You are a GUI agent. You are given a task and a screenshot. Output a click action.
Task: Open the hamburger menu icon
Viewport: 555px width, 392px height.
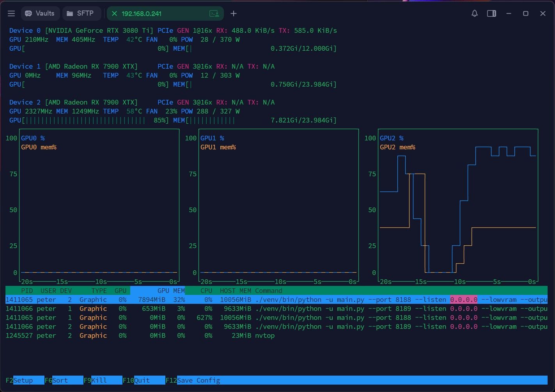(11, 13)
